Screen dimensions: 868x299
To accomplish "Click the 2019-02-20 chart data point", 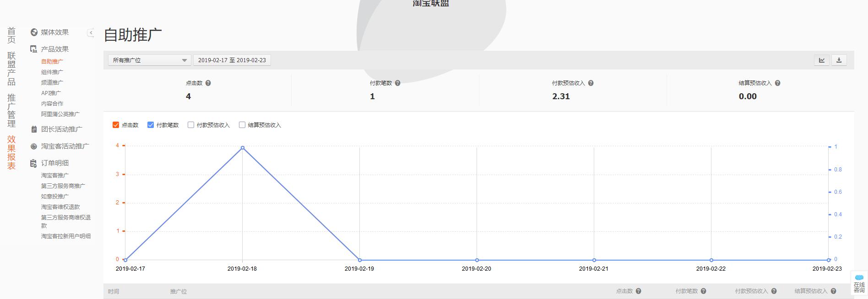I will 477,260.
